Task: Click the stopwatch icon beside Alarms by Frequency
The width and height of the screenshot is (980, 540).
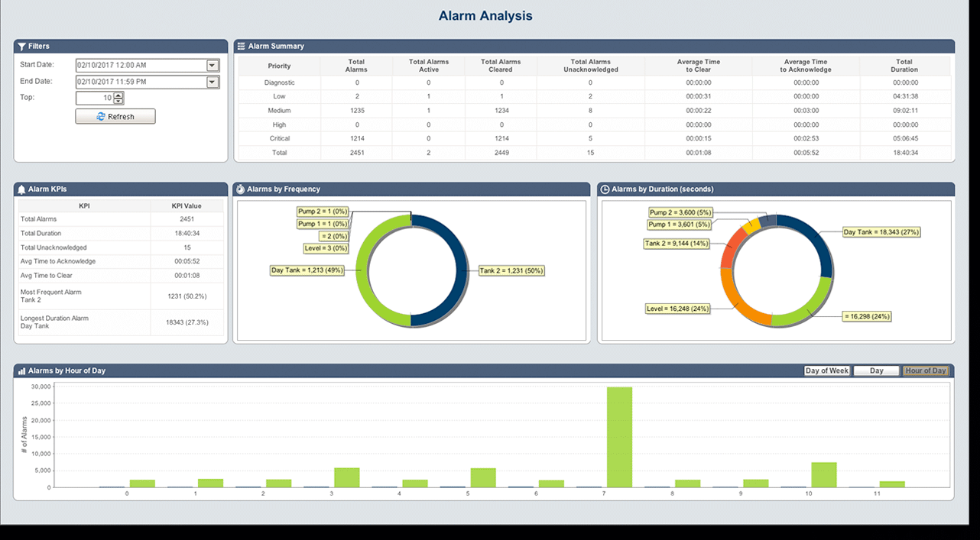Action: (240, 189)
